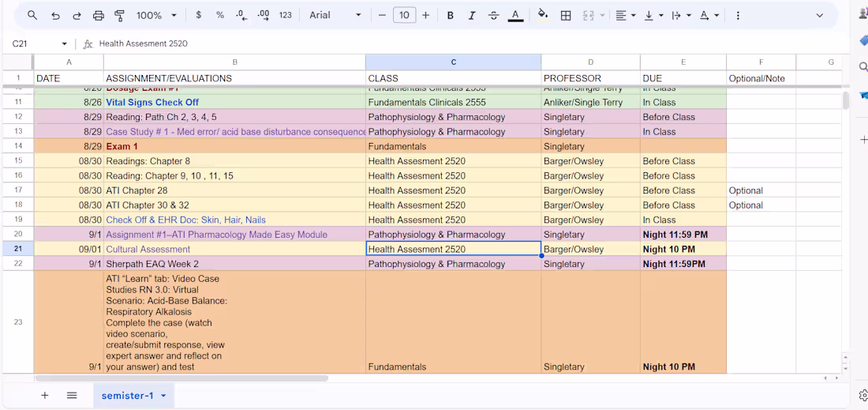Select Optional note in row 17

[761, 190]
